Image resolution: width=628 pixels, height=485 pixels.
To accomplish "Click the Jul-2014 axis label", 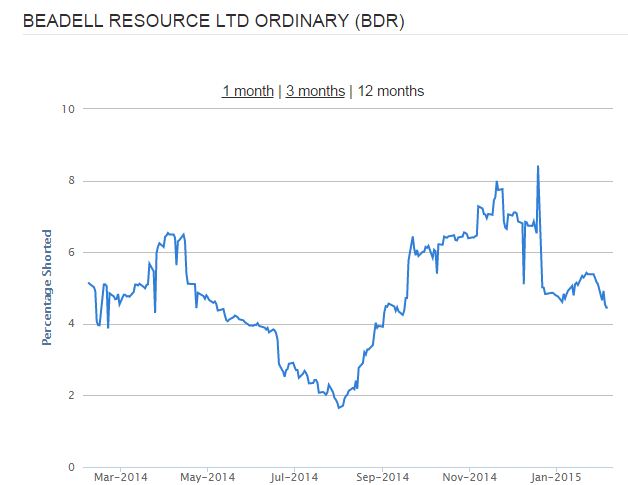I will [x=294, y=477].
